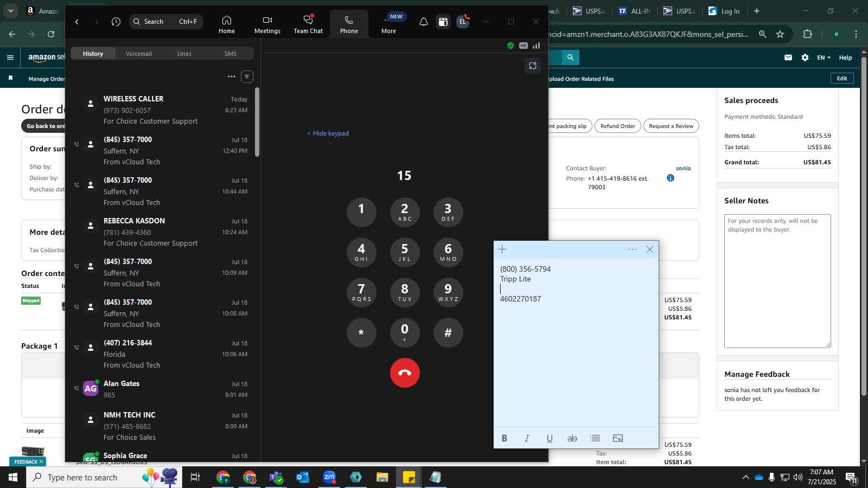Insert an image into the sticky note

(618, 438)
